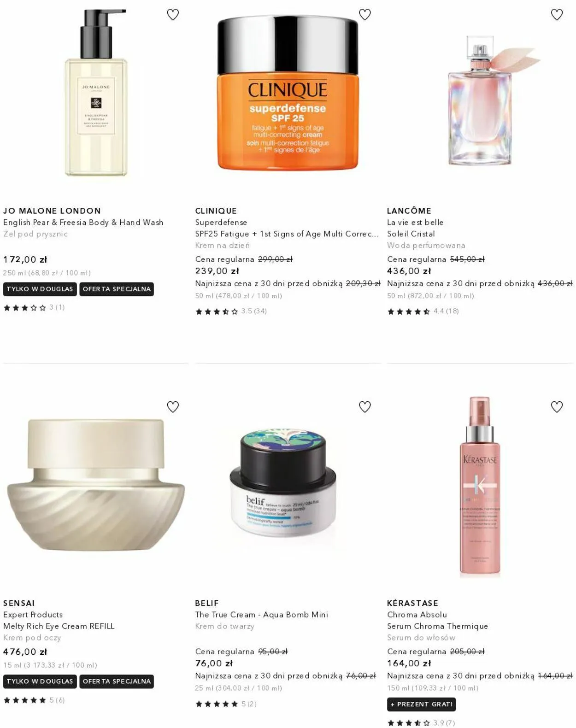Click Melty Rich Eye Cream REFILL title
Viewport: 576px width, 728px height.
click(59, 626)
